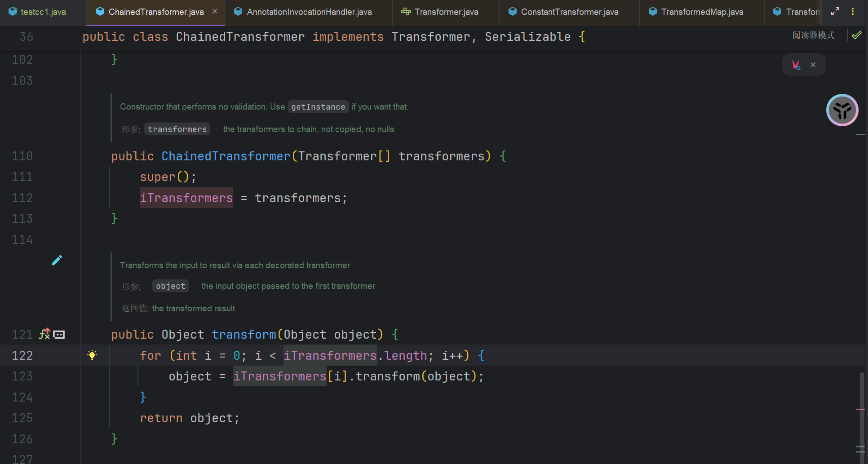Image resolution: width=868 pixels, height=464 pixels.
Task: Select the ConstantTransformer.java tab
Action: tap(569, 12)
